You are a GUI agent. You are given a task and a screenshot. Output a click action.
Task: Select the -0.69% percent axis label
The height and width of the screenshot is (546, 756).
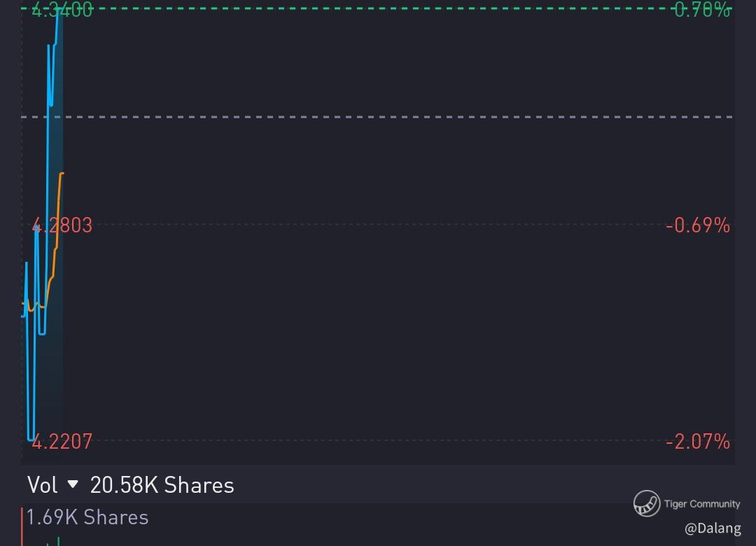point(697,225)
